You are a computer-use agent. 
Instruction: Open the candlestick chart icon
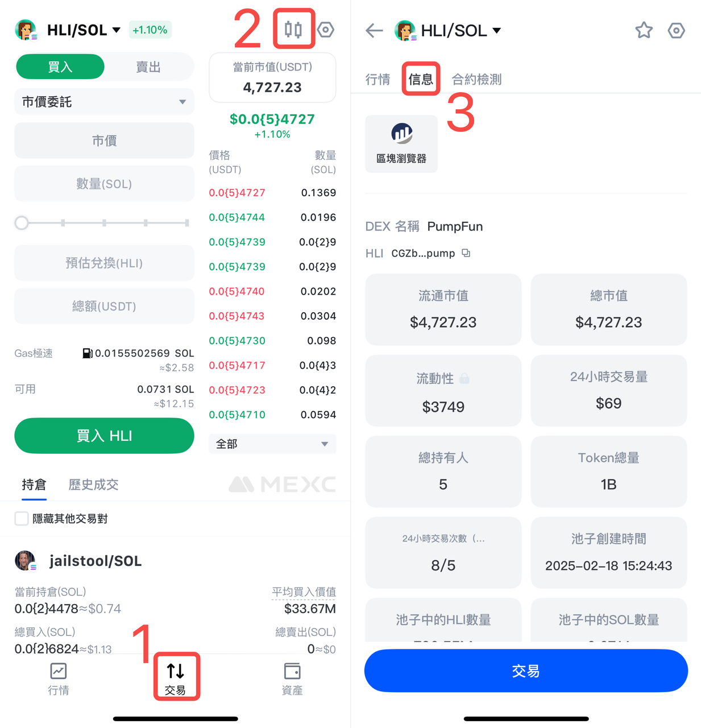(x=293, y=29)
